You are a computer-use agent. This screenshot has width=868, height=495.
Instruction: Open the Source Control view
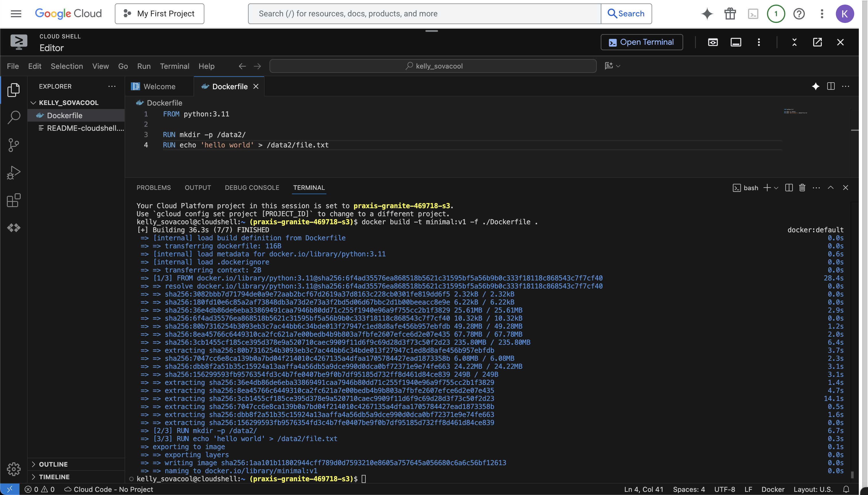click(13, 145)
